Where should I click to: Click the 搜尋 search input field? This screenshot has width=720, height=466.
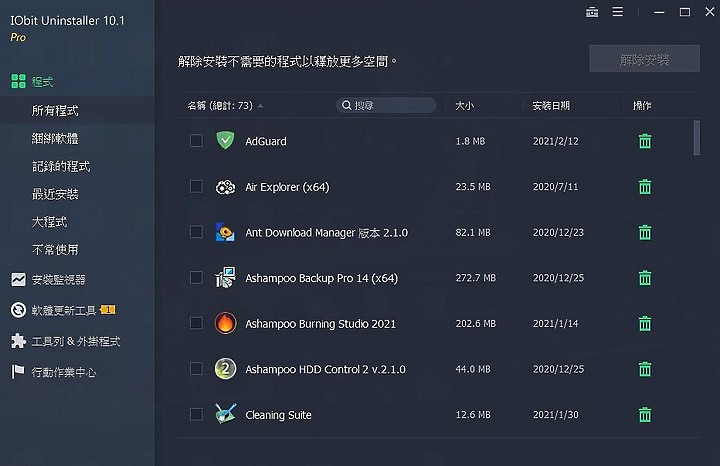pyautogui.click(x=386, y=105)
